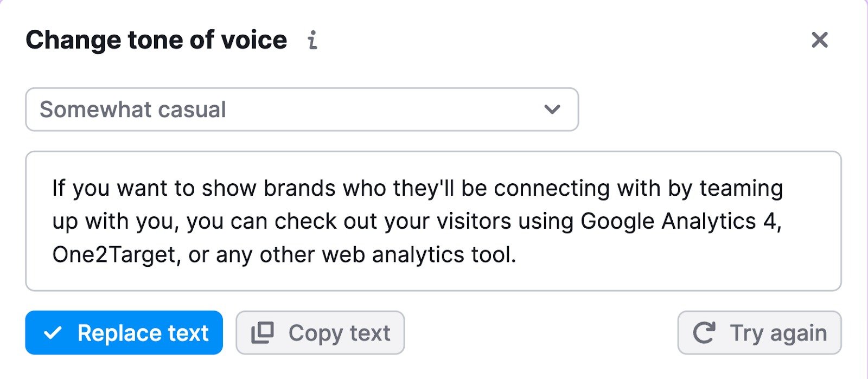This screenshot has width=868, height=379.
Task: Click Try again to regenerate the text
Action: pyautogui.click(x=758, y=332)
